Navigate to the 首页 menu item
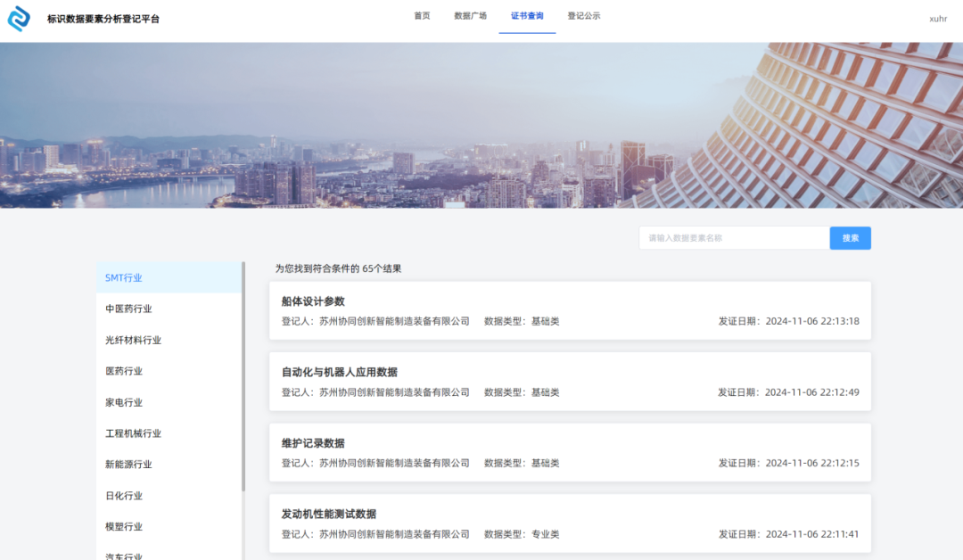963x560 pixels. pyautogui.click(x=421, y=16)
